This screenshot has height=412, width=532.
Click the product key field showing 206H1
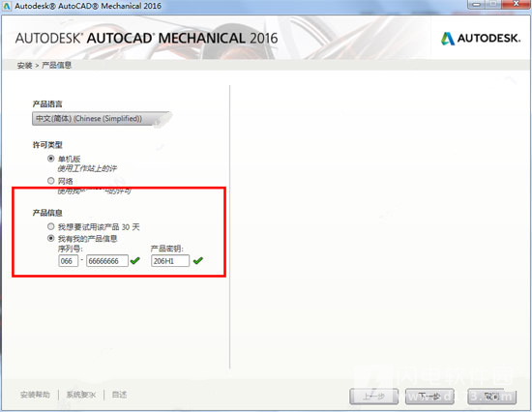tap(170, 260)
